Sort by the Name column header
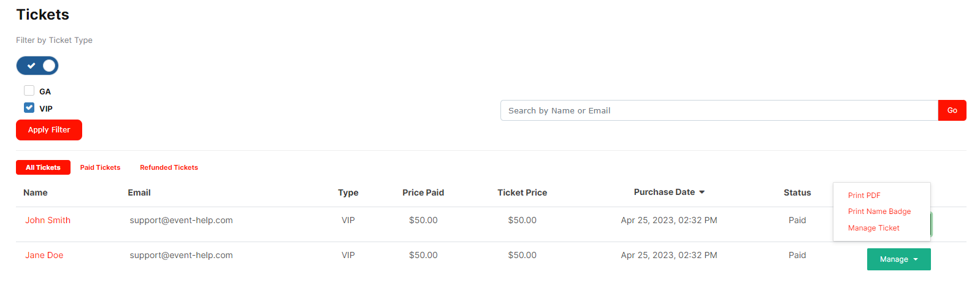 [x=36, y=192]
